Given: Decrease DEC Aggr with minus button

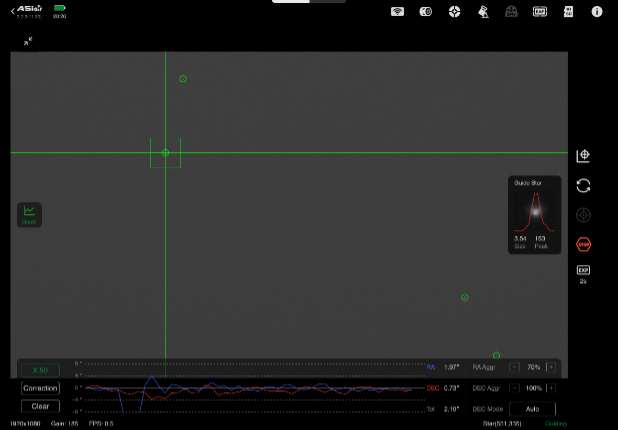Looking at the screenshot, I should [x=514, y=388].
